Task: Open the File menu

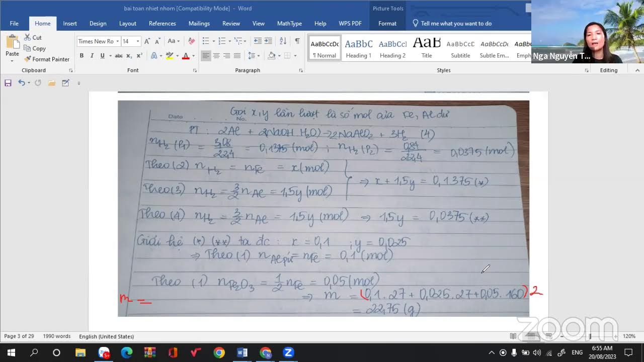Action: (14, 24)
